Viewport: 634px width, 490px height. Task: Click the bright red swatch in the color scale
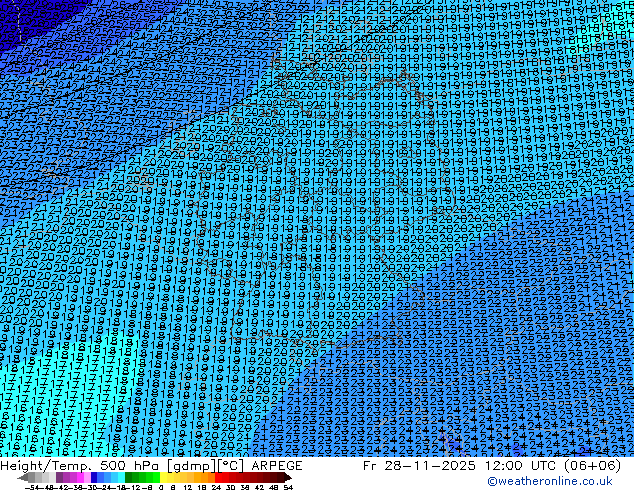[218, 477]
